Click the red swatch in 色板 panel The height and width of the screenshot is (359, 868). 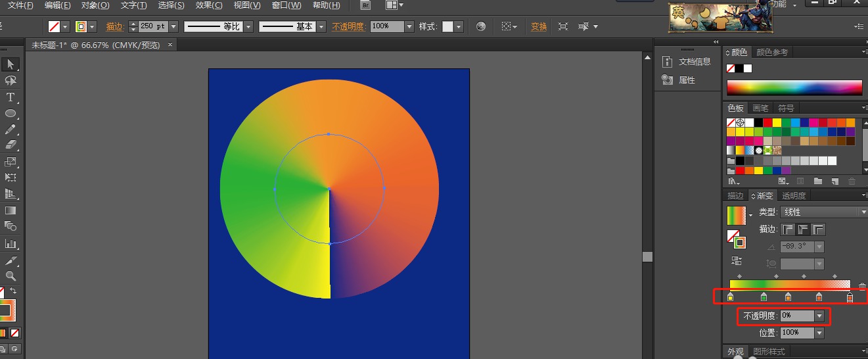[x=767, y=122]
